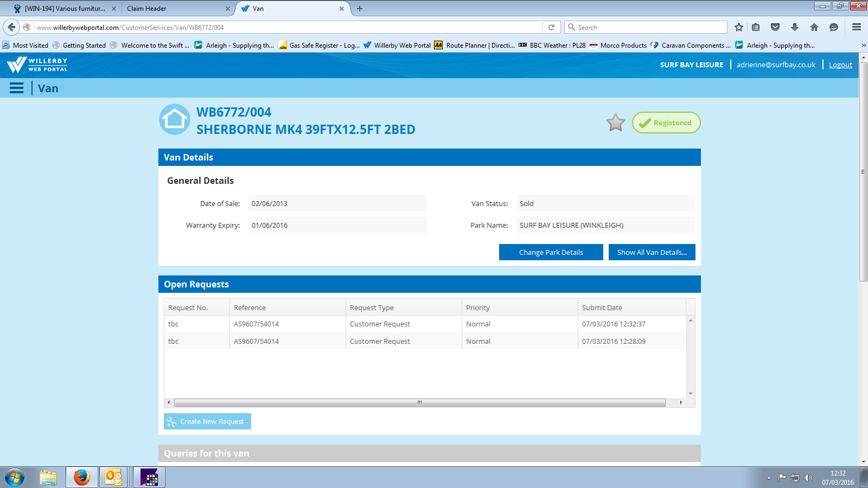The height and width of the screenshot is (488, 868).
Task: Click the Firefox taskbar icon
Action: [x=82, y=478]
